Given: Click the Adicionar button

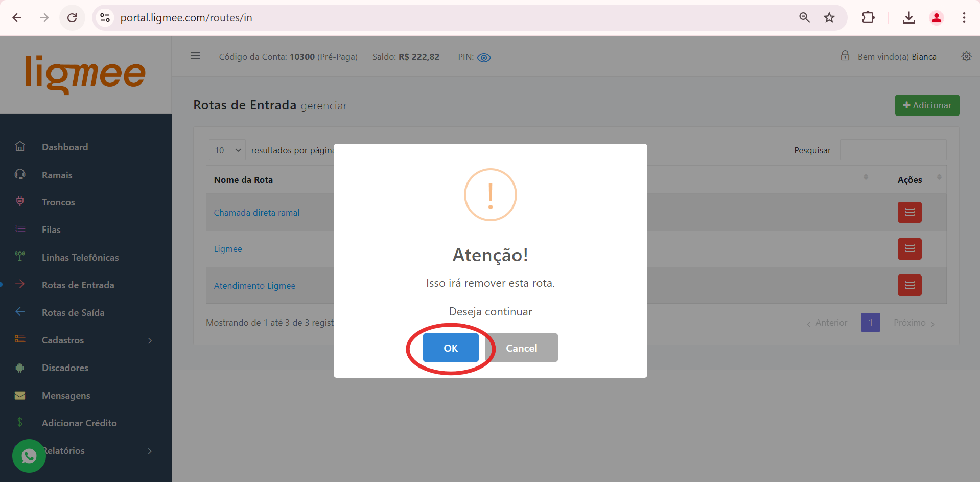Looking at the screenshot, I should pos(926,105).
